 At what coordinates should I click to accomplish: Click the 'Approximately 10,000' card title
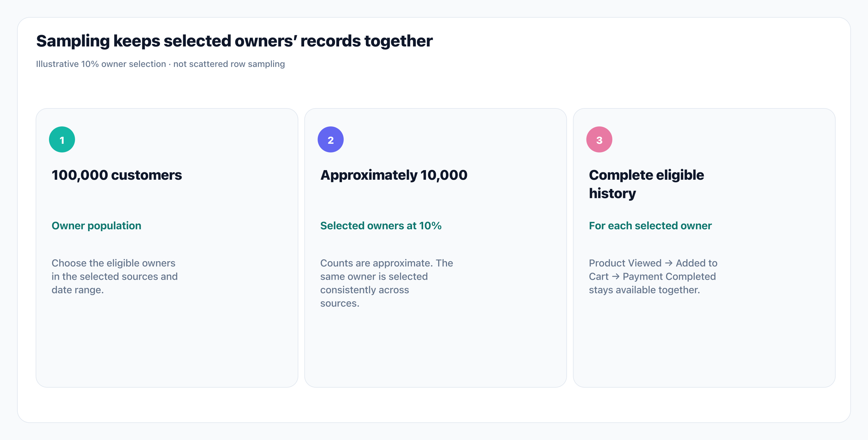pos(394,175)
